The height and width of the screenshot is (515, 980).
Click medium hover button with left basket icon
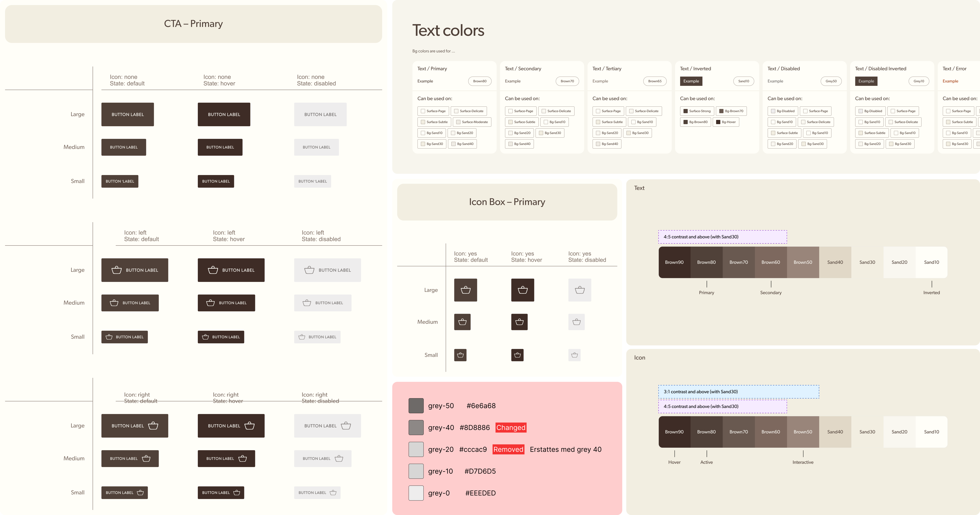[226, 303]
